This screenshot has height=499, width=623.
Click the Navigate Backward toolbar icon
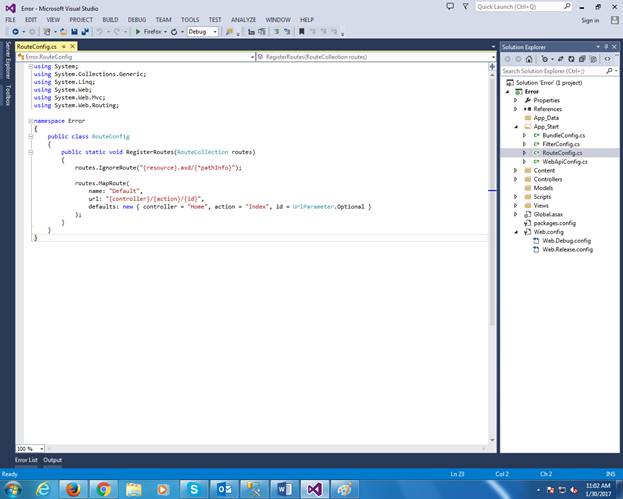pyautogui.click(x=17, y=32)
